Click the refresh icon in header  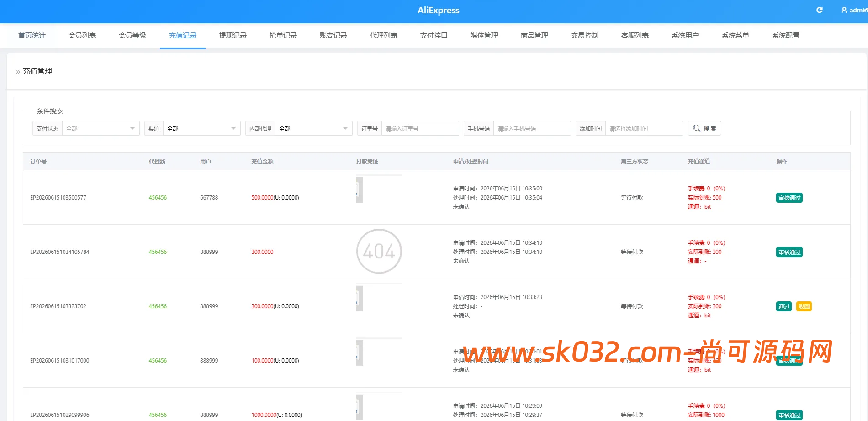[x=820, y=10]
